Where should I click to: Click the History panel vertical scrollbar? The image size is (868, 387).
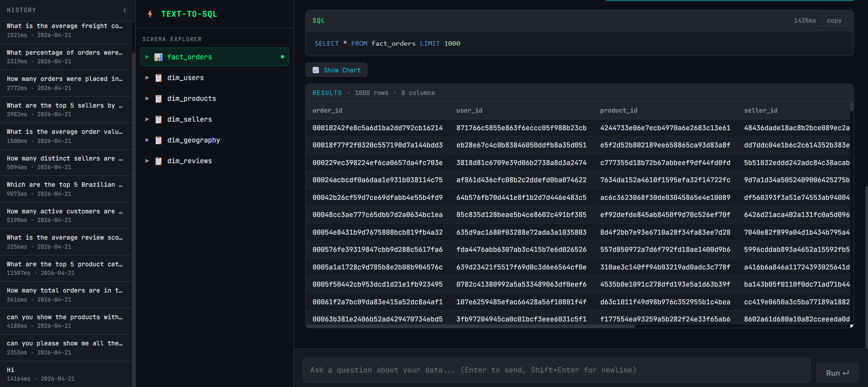click(133, 219)
